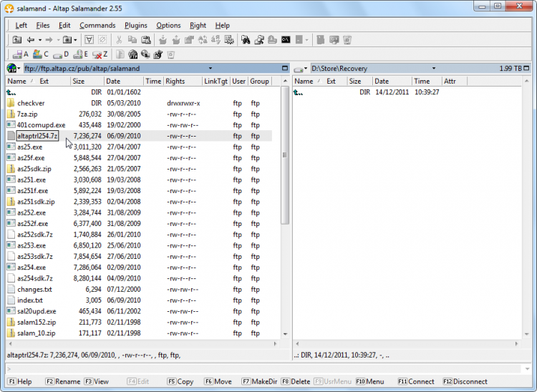Open the Command Shell icon

(x=286, y=40)
